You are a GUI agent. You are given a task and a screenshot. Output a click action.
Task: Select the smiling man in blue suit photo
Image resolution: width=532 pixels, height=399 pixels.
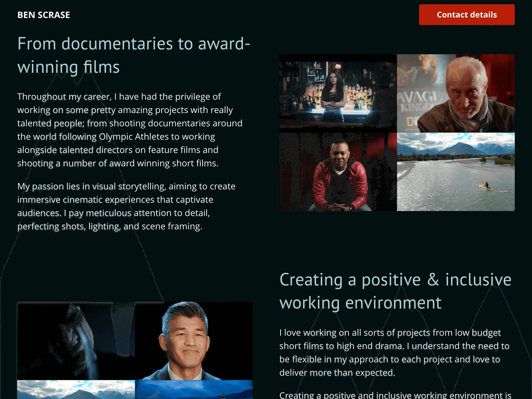194,341
